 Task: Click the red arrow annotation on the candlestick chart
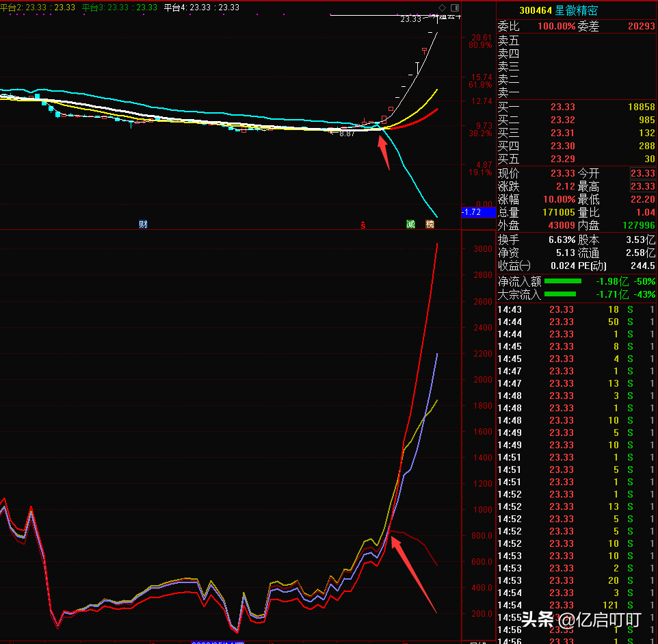point(384,152)
